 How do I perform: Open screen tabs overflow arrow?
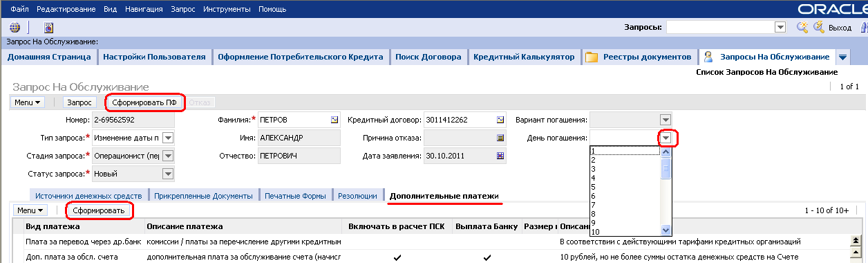(x=843, y=57)
